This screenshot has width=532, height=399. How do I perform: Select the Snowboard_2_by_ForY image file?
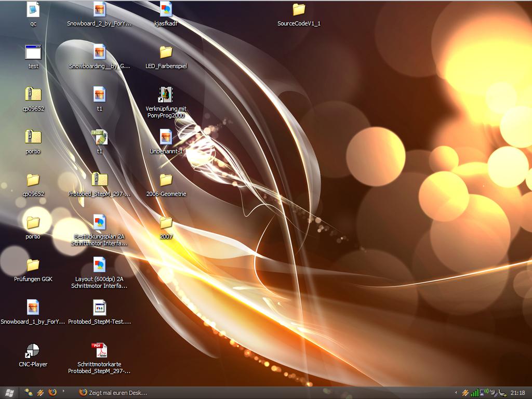[99, 10]
